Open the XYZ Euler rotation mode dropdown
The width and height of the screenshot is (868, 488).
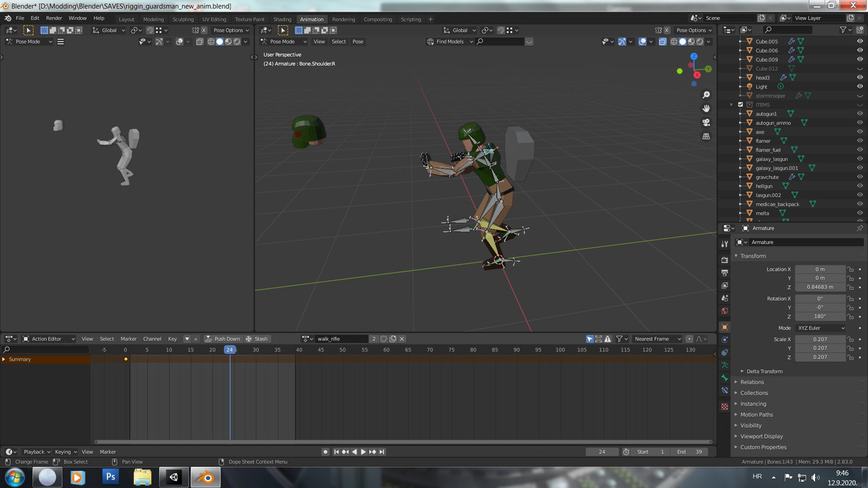[x=819, y=328]
